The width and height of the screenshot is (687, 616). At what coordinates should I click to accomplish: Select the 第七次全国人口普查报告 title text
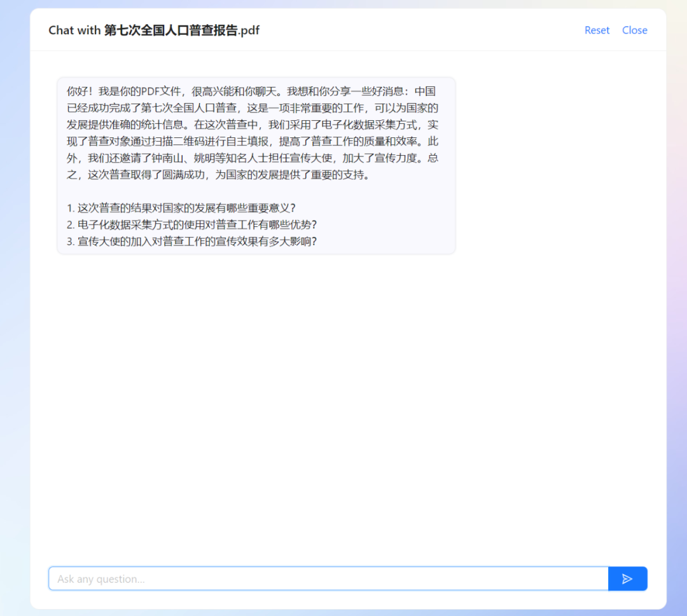pos(172,30)
